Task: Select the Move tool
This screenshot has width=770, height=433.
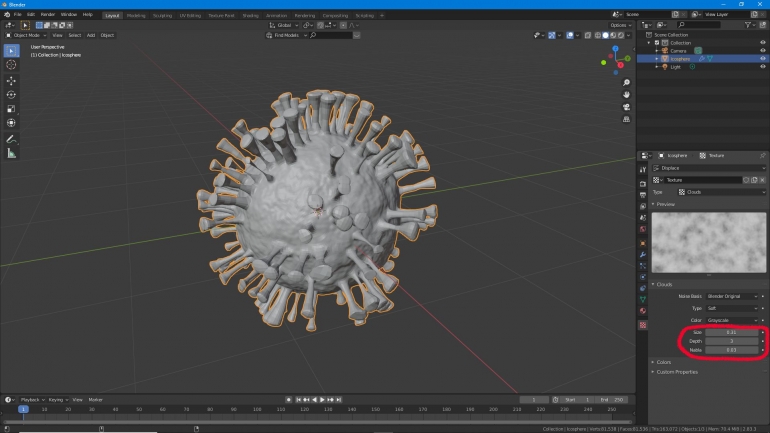Action: 11,81
